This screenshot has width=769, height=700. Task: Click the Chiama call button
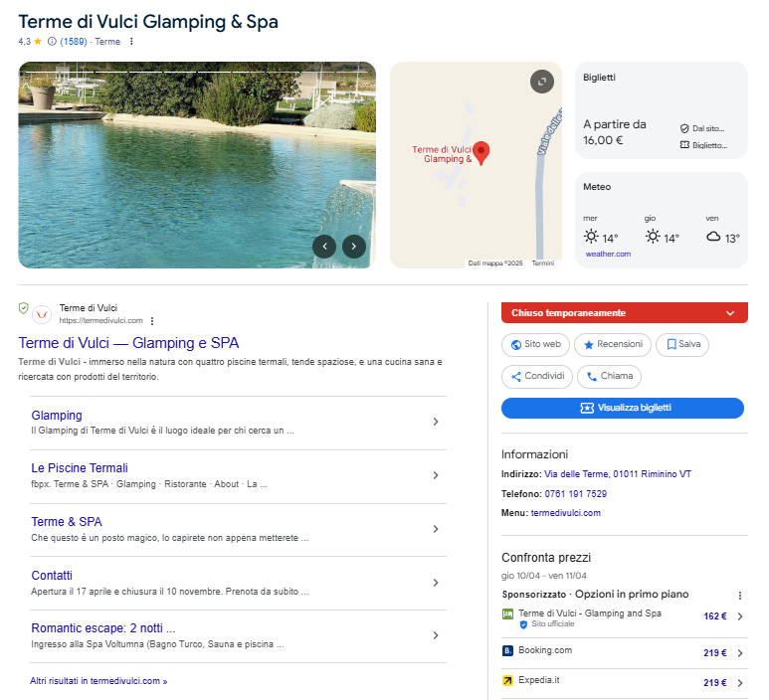point(609,377)
